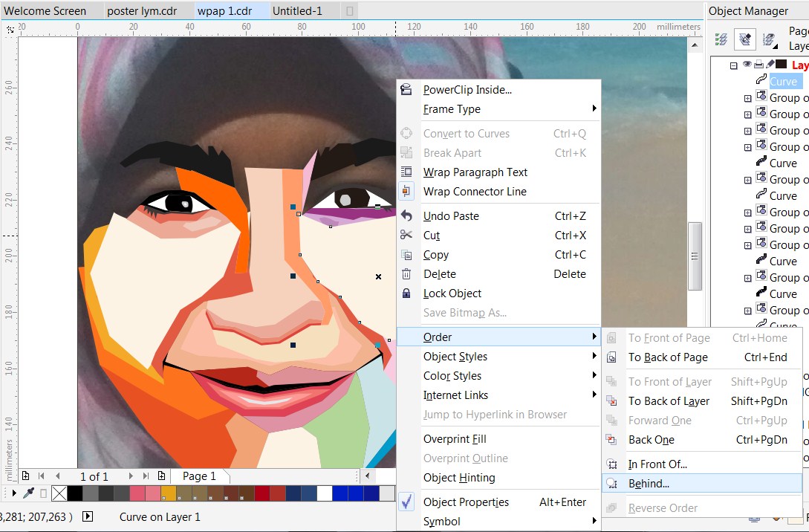Toggle printing for Layer 1 with printer icon
This screenshot has width=809, height=532.
coord(758,65)
